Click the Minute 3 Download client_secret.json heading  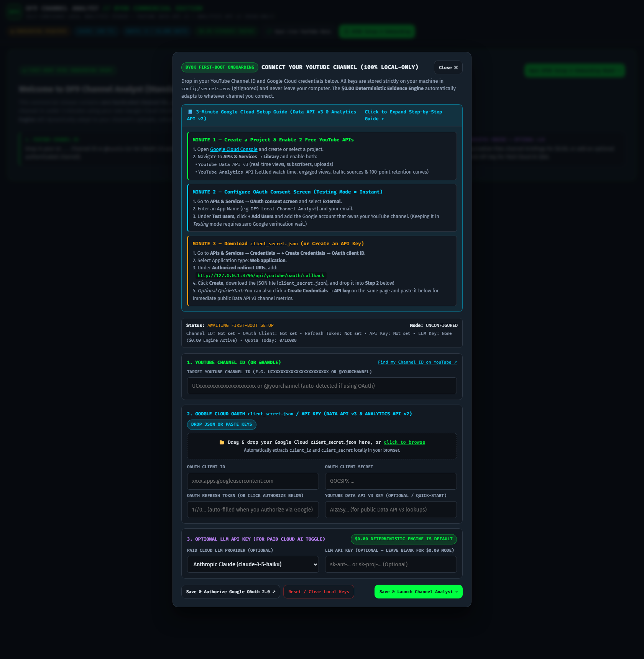(278, 244)
